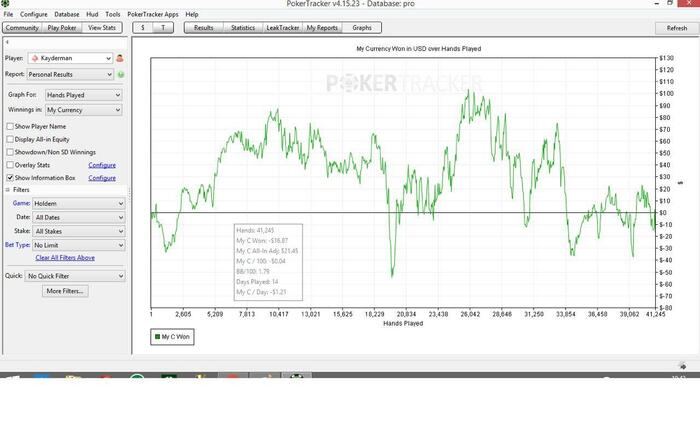Viewport: 700px width, 429px height.
Task: Click the green run-report icon beside Personal Results
Action: tap(121, 75)
